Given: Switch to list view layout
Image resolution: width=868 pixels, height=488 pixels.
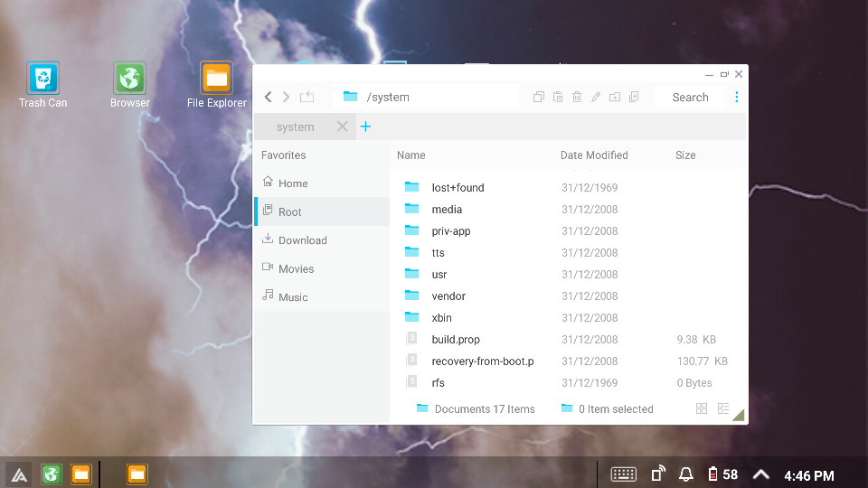Looking at the screenshot, I should [x=723, y=408].
